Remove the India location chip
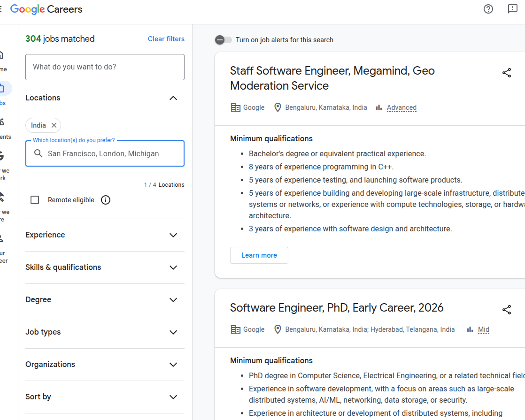Viewport: 525px width, 420px height. [x=54, y=125]
